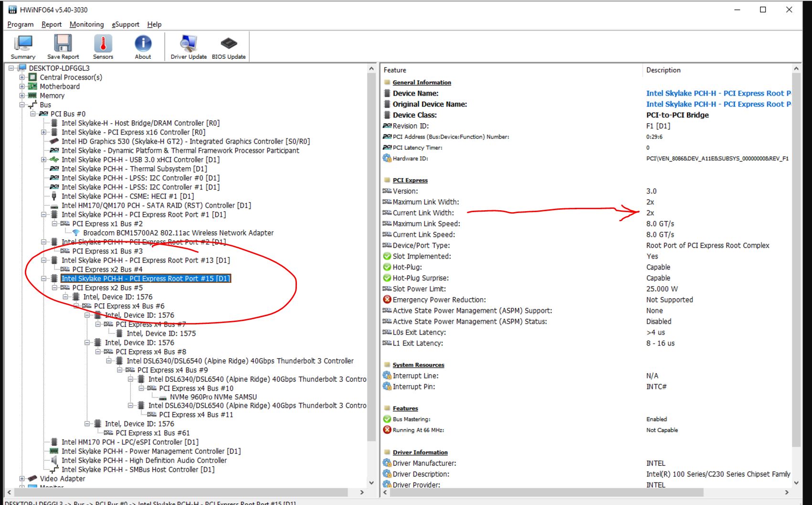Select Intel Skylake-H Host Bridge/DRAM Controller
The height and width of the screenshot is (505, 812).
click(140, 123)
